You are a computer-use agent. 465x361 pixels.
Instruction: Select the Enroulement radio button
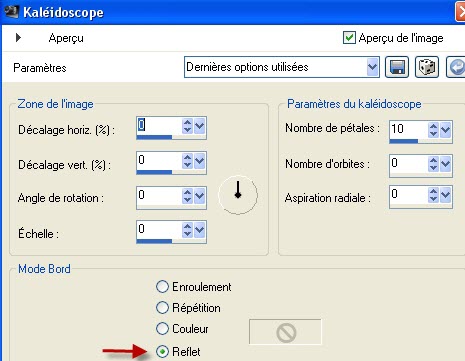tap(162, 287)
